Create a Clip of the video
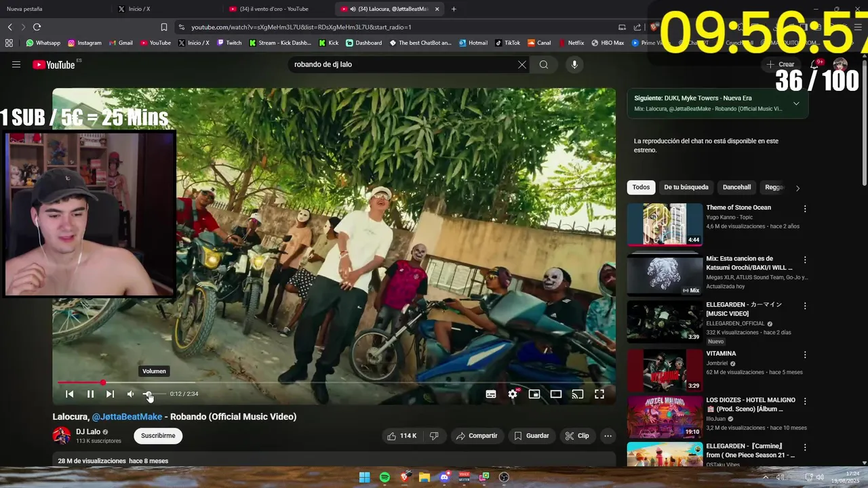 (577, 436)
